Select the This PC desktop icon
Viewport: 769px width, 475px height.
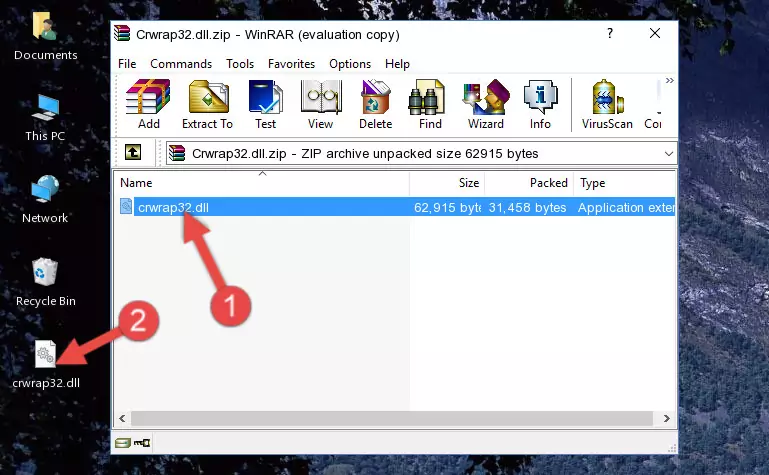pyautogui.click(x=45, y=118)
